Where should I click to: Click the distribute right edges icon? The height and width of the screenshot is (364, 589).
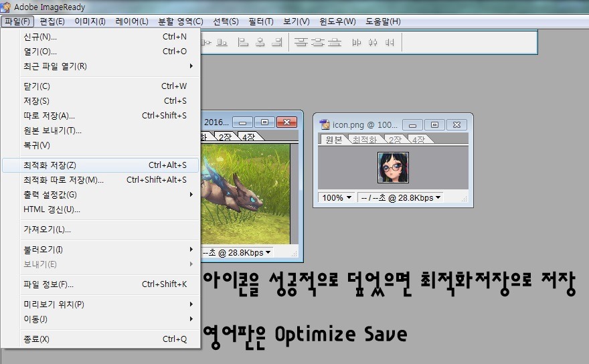pyautogui.click(x=390, y=42)
